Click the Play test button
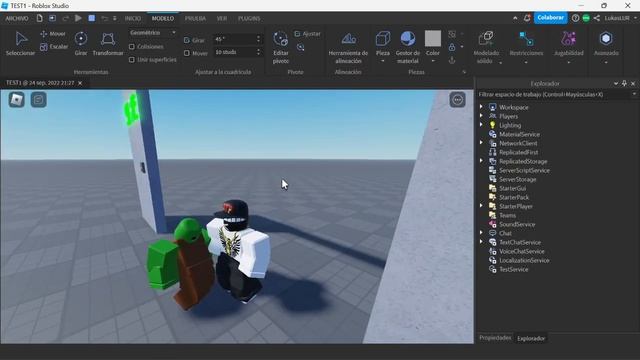The height and width of the screenshot is (360, 640). tap(78, 18)
